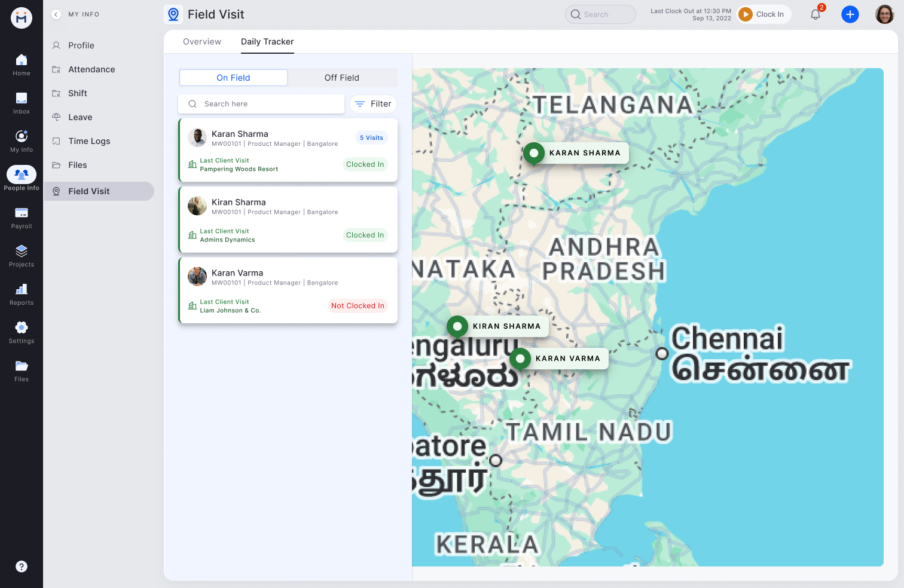Open the Files sidebar icon

pyautogui.click(x=22, y=366)
